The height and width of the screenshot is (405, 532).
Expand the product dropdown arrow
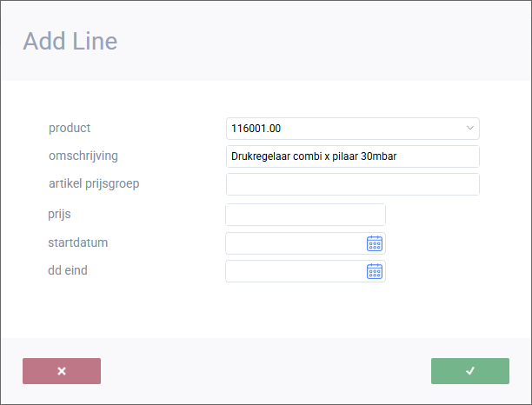[470, 129]
